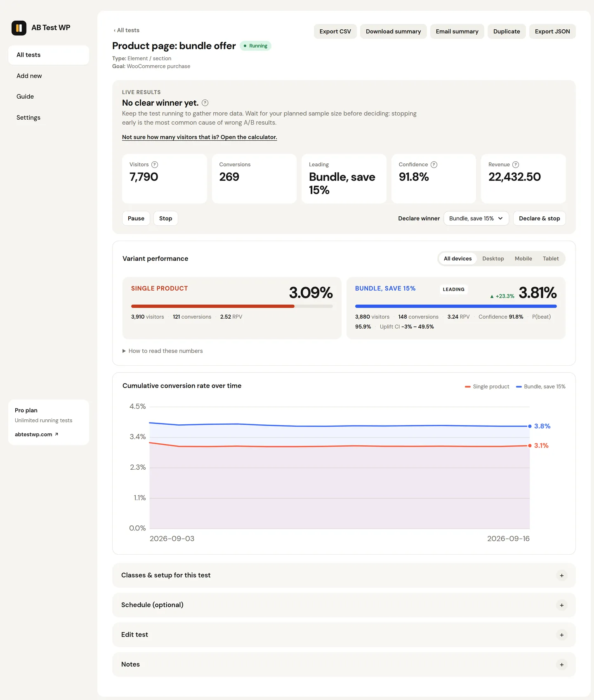Click the Visitors help question icon

pos(155,165)
